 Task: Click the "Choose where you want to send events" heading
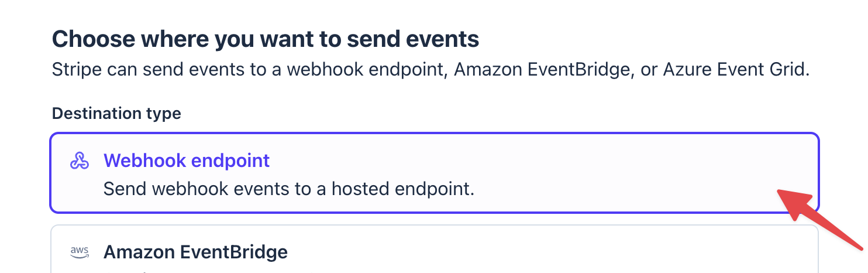pos(266,39)
